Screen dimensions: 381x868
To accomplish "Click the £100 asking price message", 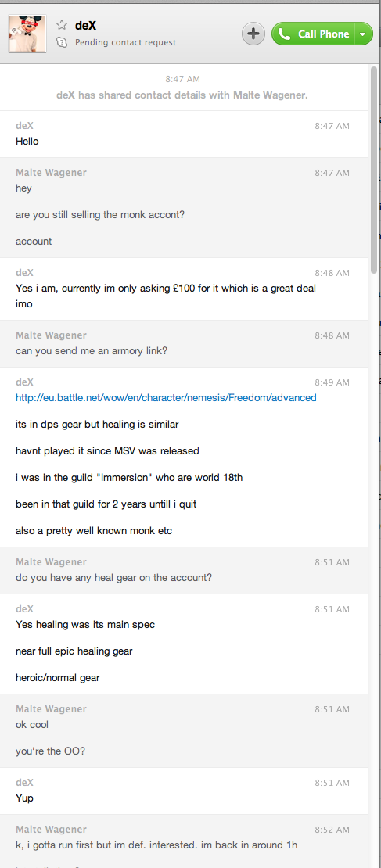I will (x=166, y=296).
